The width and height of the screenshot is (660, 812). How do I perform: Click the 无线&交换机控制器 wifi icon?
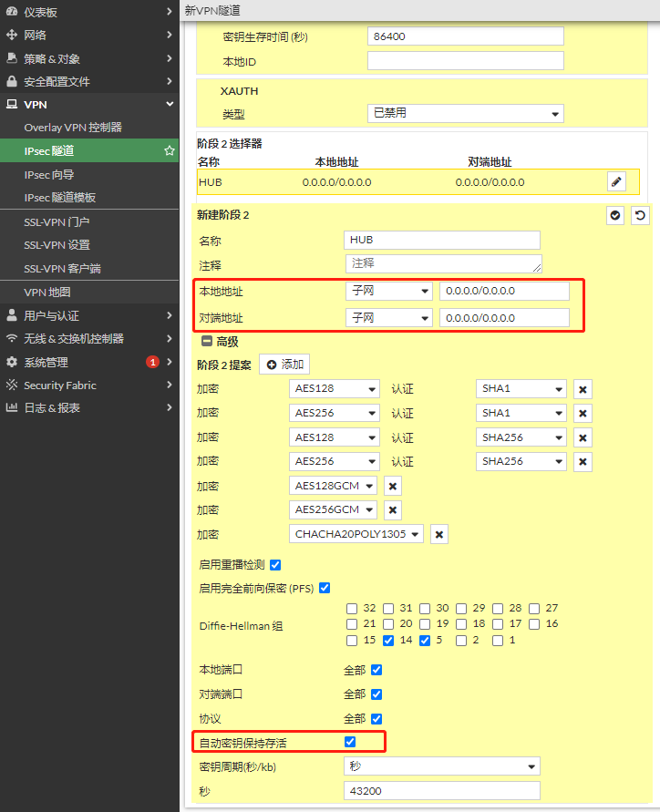click(x=12, y=338)
